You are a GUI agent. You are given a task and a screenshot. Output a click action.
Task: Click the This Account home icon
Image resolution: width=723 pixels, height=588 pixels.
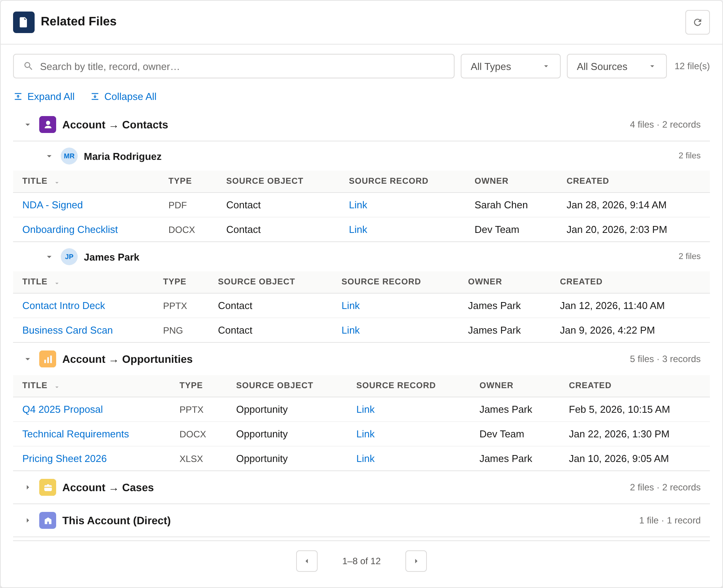click(x=48, y=520)
